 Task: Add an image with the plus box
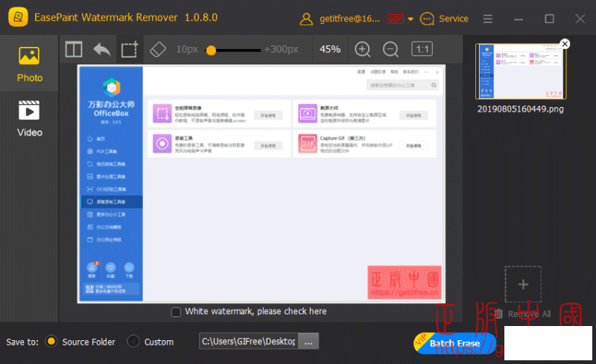(x=523, y=284)
